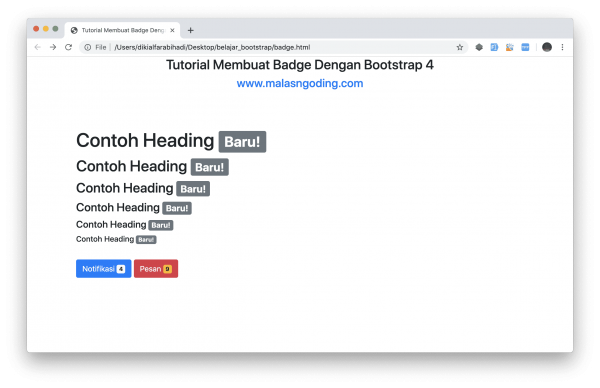Go back with the browser back arrow
This screenshot has height=388, width=600.
pos(38,47)
